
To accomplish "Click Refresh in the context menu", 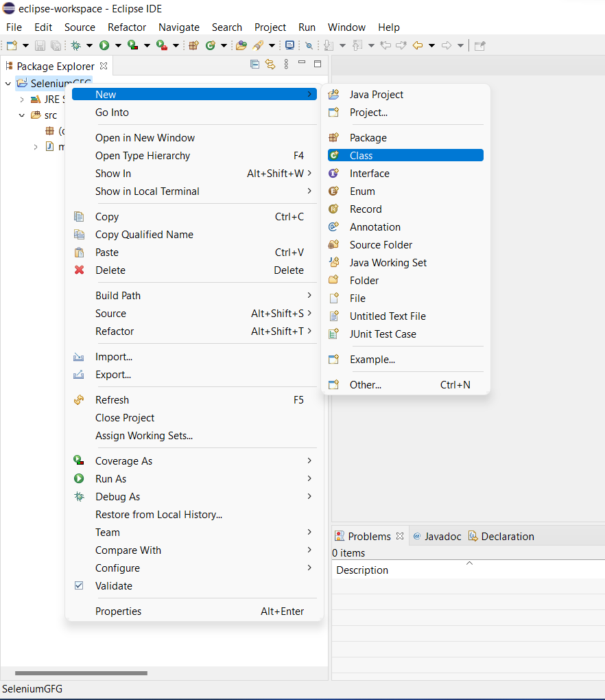I will coord(194,400).
